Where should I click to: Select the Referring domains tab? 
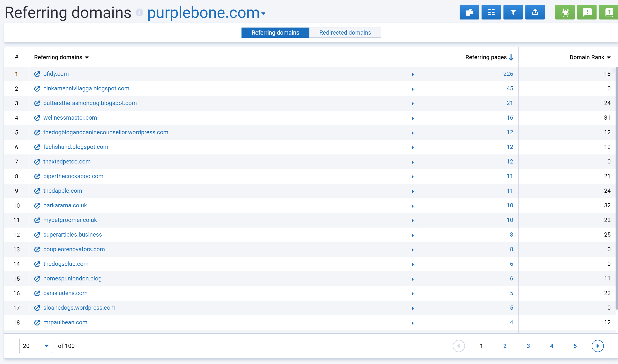point(275,33)
